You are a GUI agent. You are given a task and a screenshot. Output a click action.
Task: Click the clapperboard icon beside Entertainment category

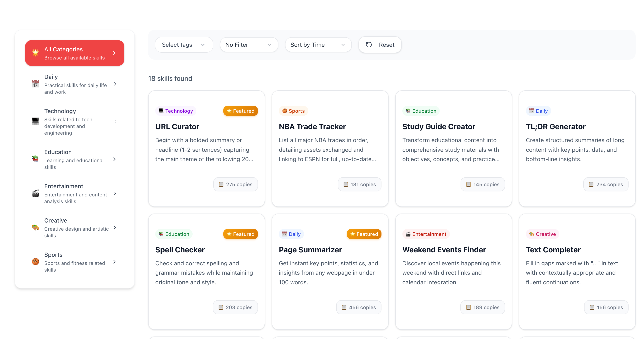[35, 193]
